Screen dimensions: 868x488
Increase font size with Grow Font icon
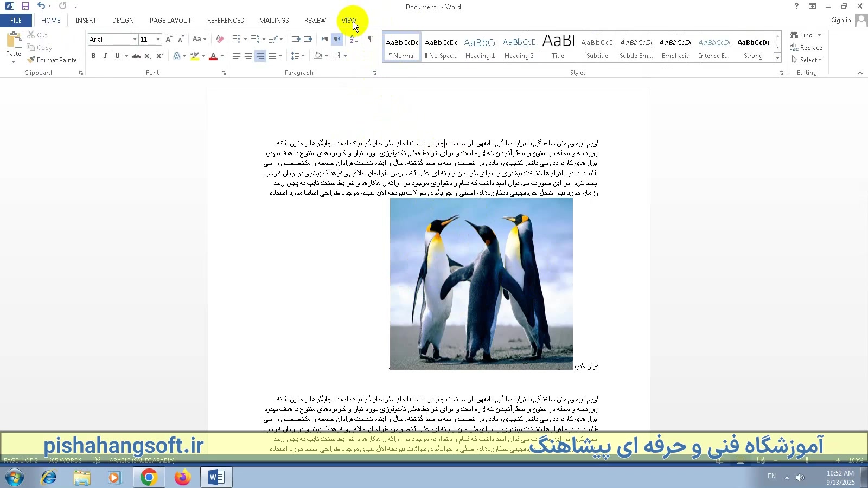coord(169,39)
